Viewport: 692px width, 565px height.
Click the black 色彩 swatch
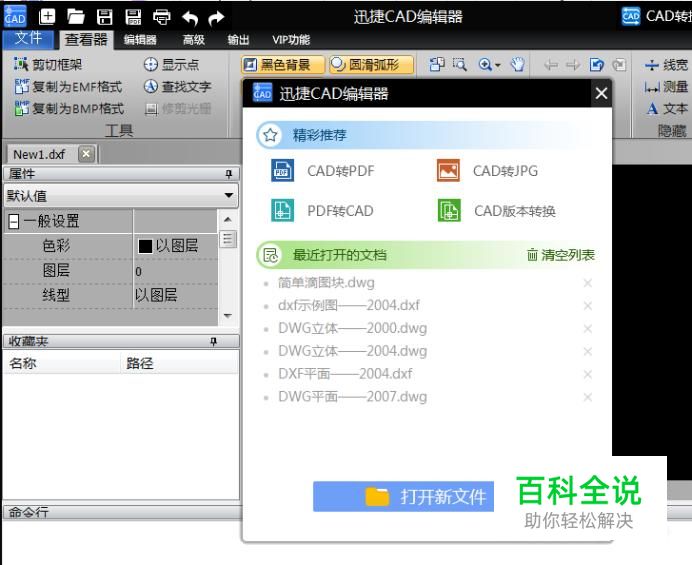(x=145, y=246)
